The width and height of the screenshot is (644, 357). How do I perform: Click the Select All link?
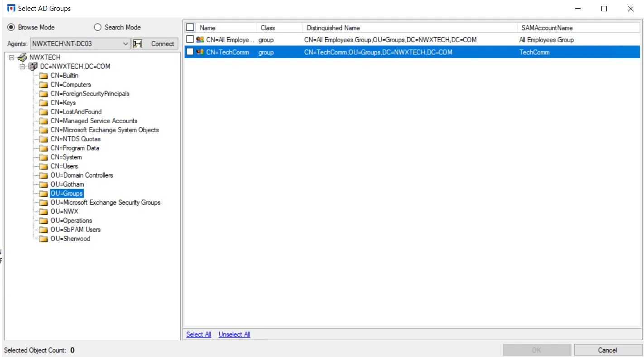199,334
